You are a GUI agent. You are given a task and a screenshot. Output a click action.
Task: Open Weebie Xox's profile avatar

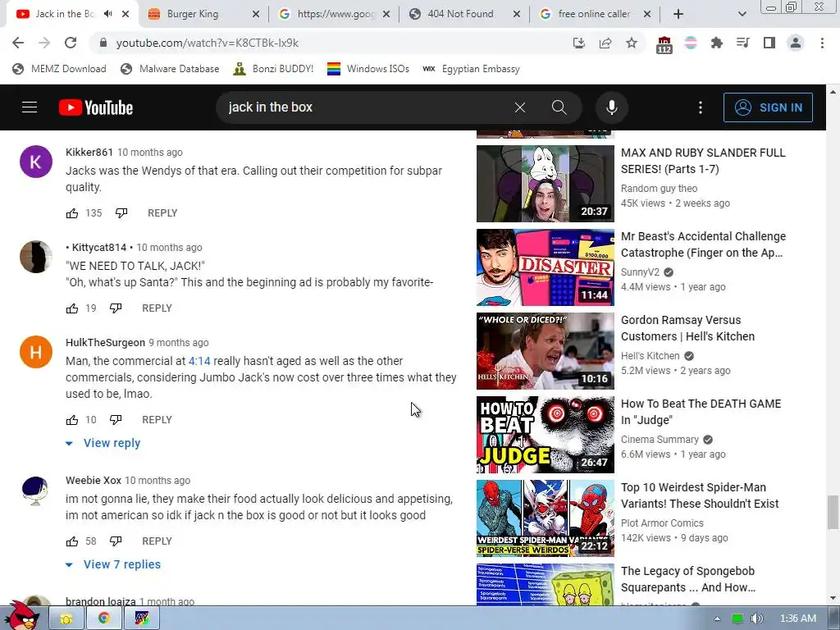[36, 491]
